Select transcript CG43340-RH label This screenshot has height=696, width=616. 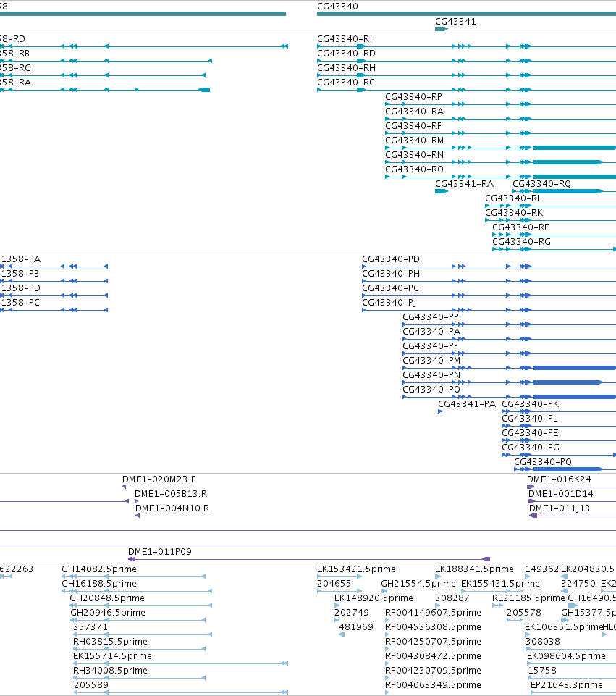346,68
